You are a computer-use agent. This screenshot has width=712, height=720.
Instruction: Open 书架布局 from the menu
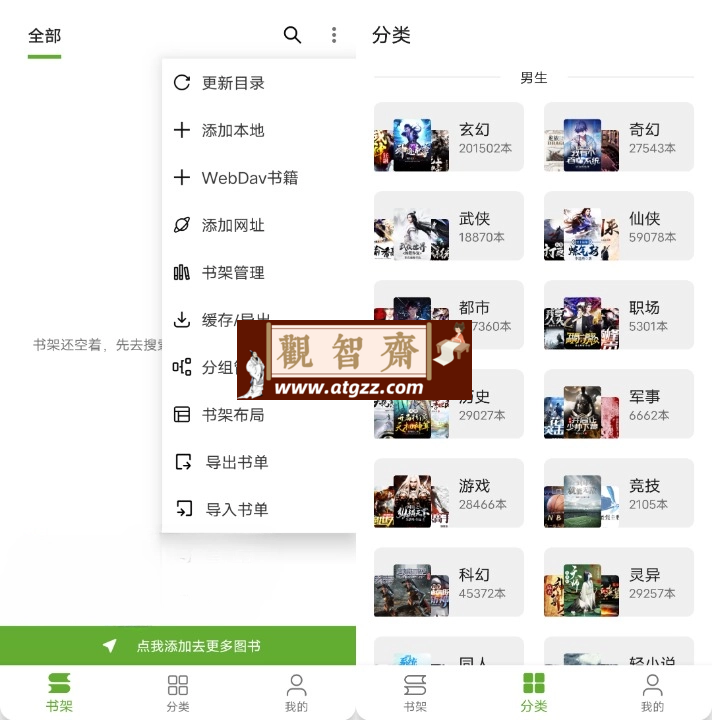(x=259, y=414)
